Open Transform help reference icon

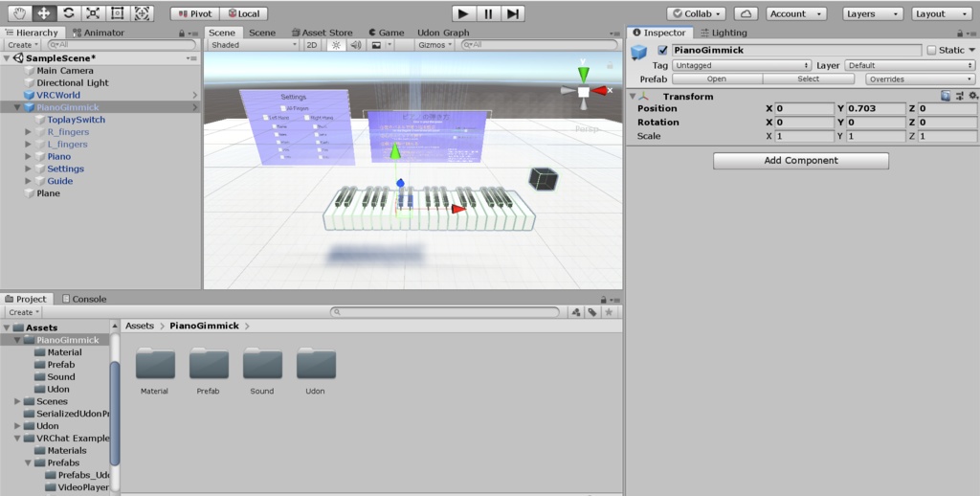(946, 96)
